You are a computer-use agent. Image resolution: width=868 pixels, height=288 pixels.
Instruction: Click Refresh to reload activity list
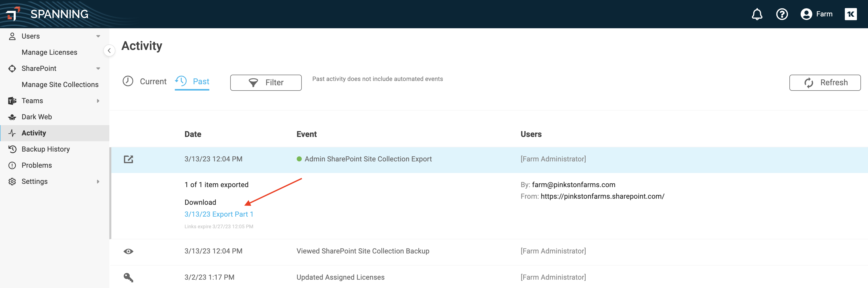coord(825,82)
